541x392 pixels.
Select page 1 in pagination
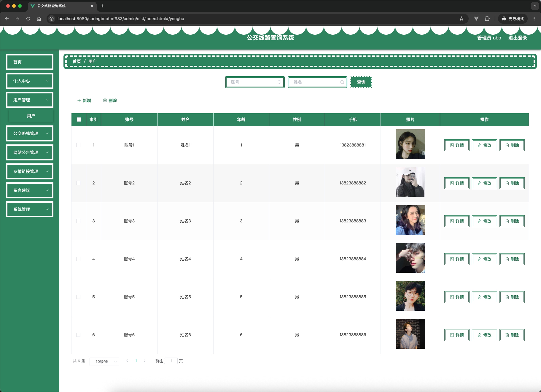click(x=136, y=361)
